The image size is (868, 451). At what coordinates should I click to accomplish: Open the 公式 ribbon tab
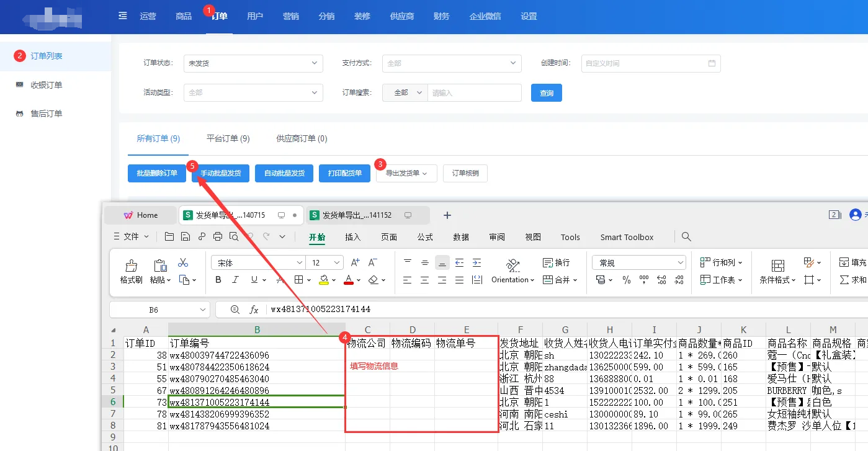425,237
